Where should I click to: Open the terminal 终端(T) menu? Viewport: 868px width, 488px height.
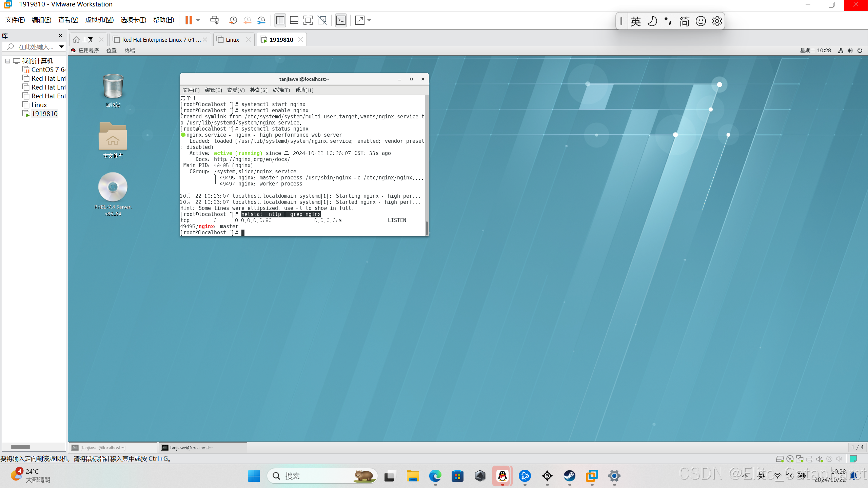[x=281, y=90]
